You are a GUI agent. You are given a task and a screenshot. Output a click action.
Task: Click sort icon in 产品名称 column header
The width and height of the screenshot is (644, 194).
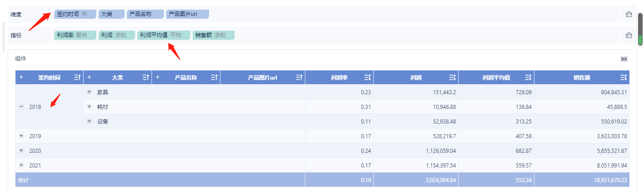(x=214, y=78)
